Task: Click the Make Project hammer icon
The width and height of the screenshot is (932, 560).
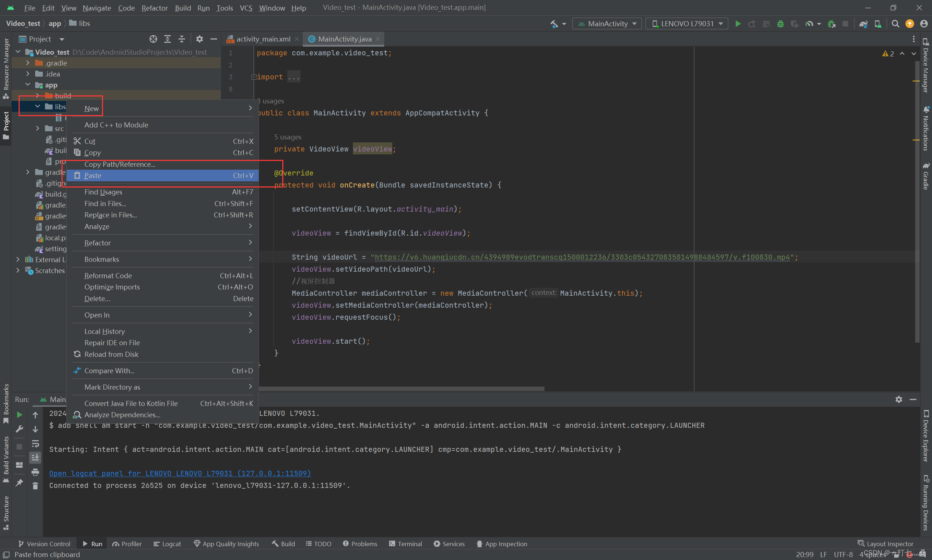Action: pyautogui.click(x=554, y=24)
